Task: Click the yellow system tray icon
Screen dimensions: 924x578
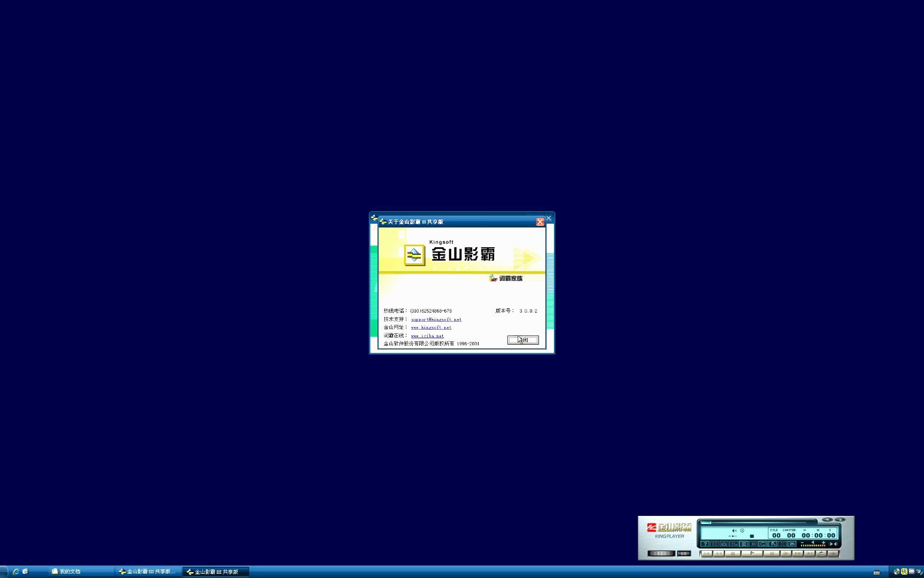Action: (904, 572)
